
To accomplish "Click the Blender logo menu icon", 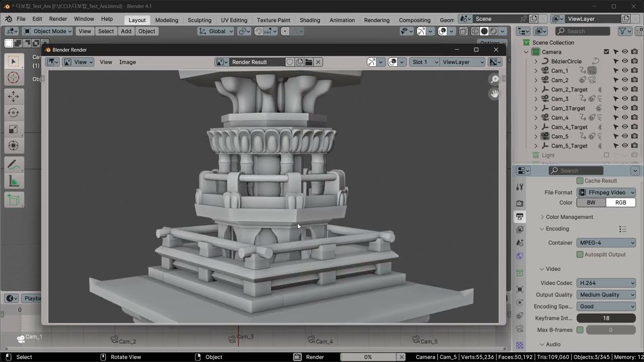I will pos(9,19).
